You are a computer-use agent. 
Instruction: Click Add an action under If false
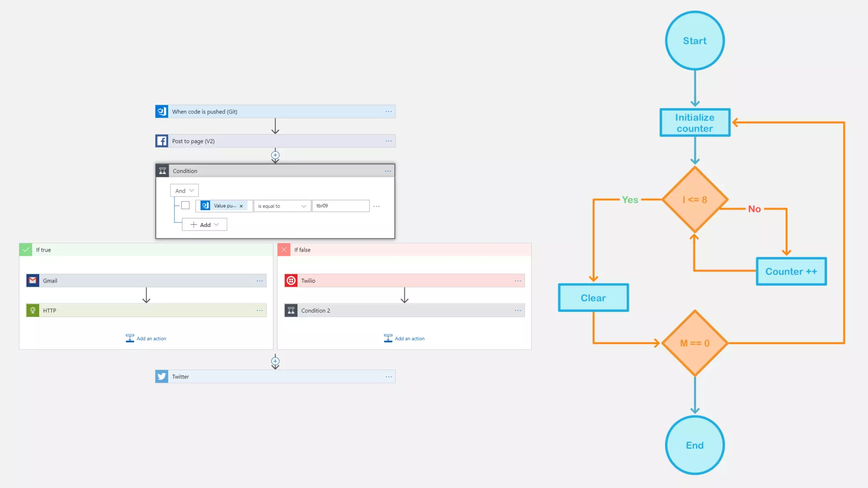click(404, 338)
